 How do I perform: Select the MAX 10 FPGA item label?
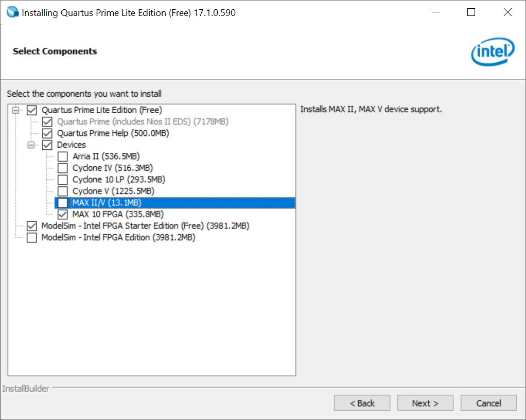[x=118, y=214]
